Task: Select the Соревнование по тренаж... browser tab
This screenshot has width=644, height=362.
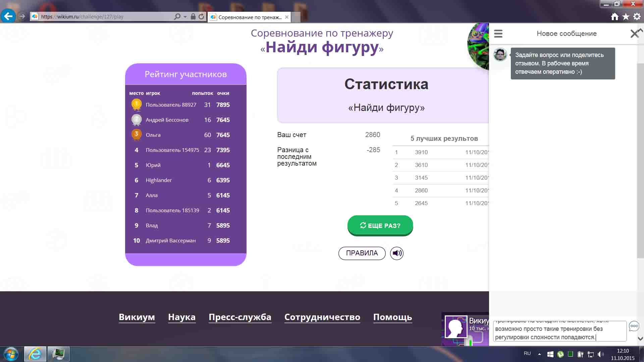Action: click(250, 17)
